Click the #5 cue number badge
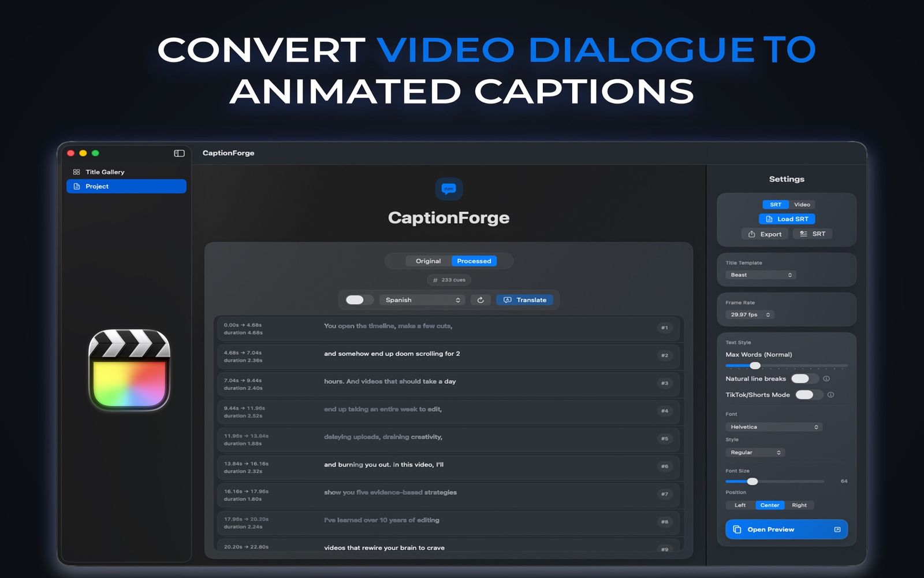Viewport: 924px width, 578px height. [665, 439]
